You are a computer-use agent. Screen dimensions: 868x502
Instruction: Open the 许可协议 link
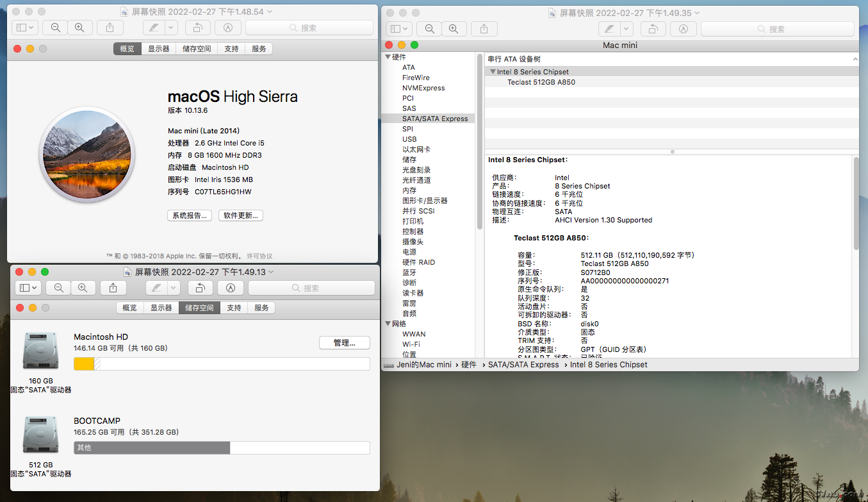(x=259, y=256)
